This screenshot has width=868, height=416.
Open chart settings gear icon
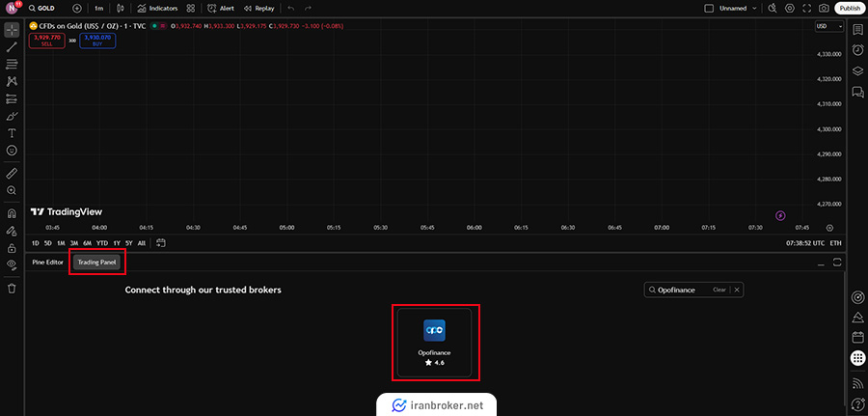click(790, 8)
